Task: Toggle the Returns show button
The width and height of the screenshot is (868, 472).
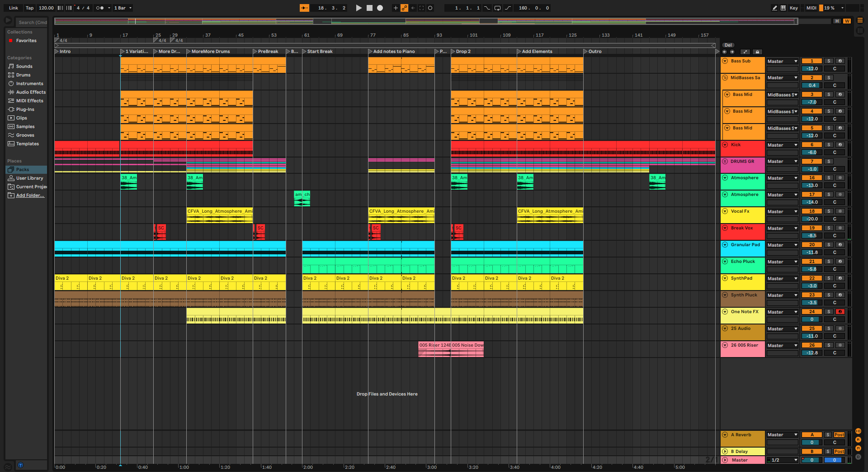Action: click(858, 439)
